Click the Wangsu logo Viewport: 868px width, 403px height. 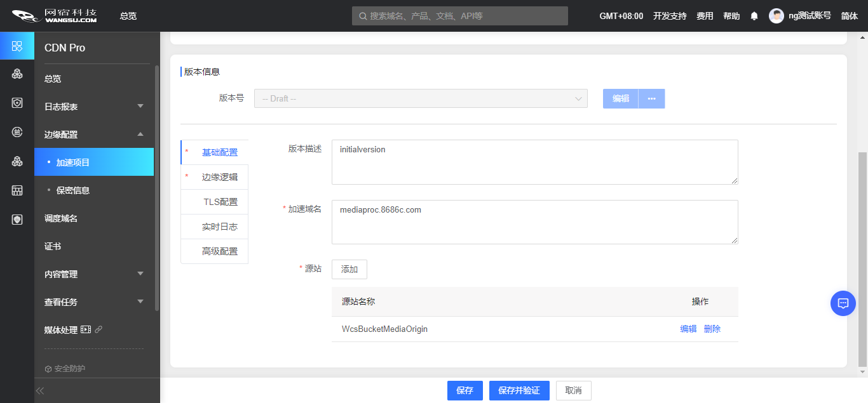(x=55, y=16)
